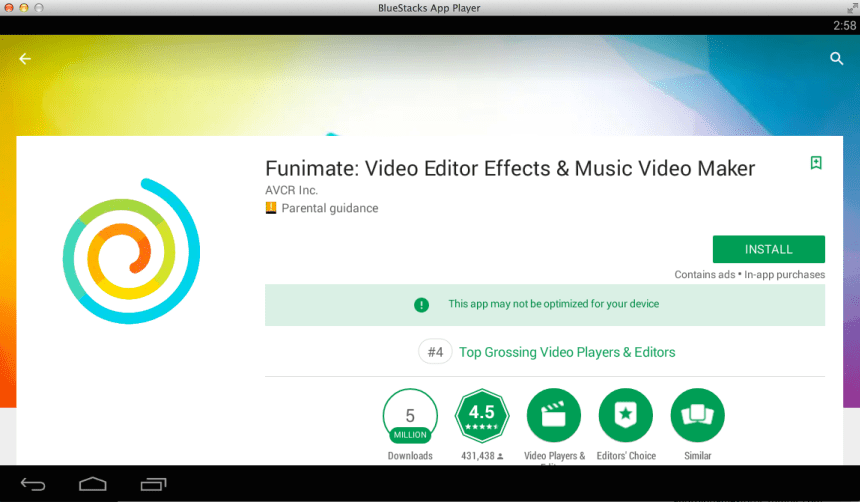Viewport: 860px width, 502px height.
Task: Open AVCR Inc. developer page
Action: tap(291, 190)
